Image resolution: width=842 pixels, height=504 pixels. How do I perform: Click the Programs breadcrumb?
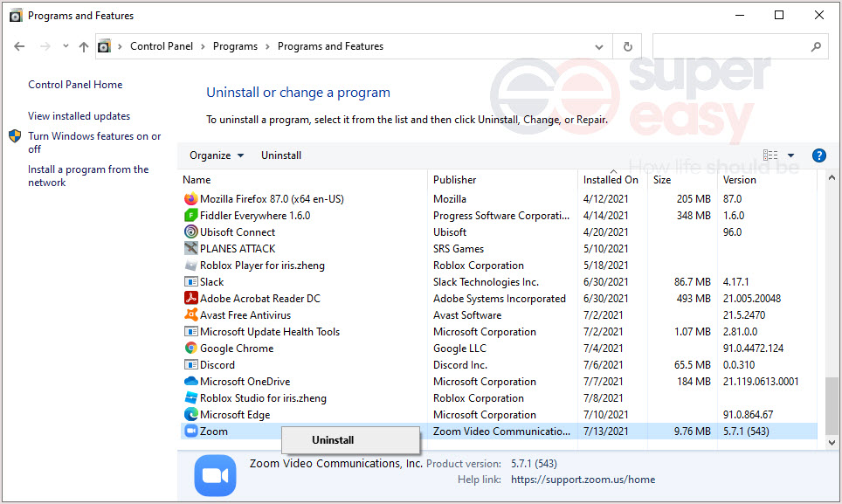click(x=235, y=46)
